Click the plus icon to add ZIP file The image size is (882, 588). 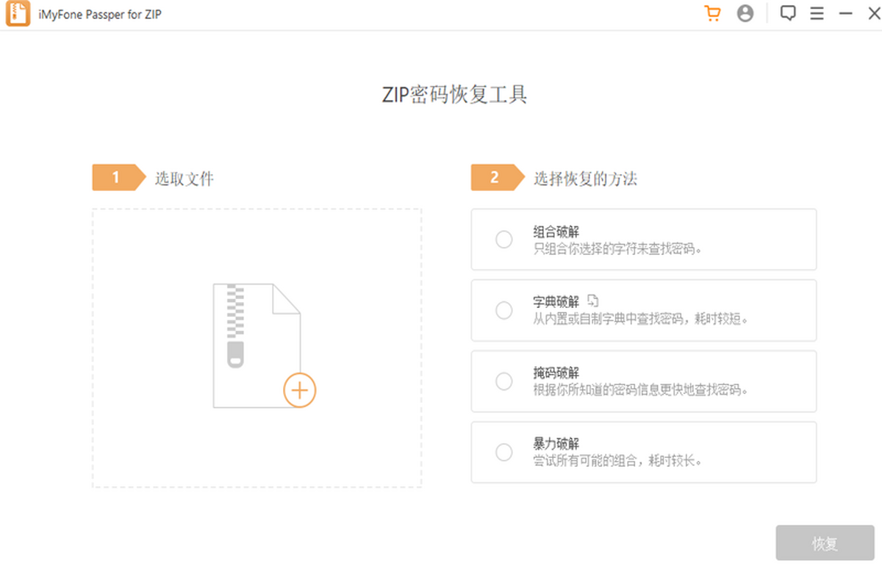299,390
